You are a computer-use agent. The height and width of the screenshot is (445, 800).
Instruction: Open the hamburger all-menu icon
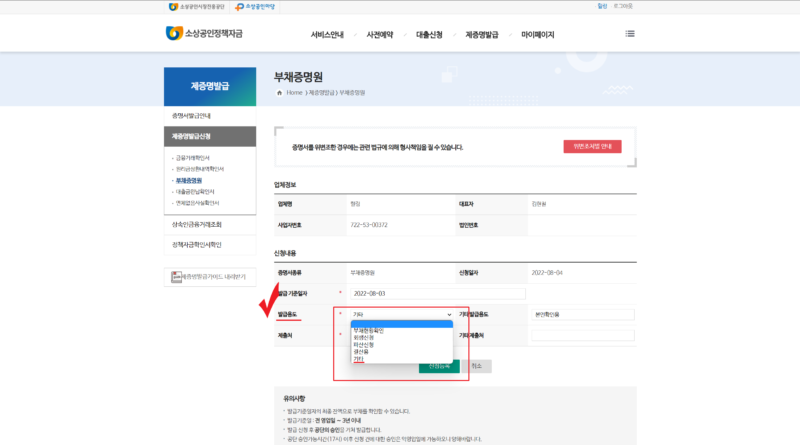click(630, 34)
